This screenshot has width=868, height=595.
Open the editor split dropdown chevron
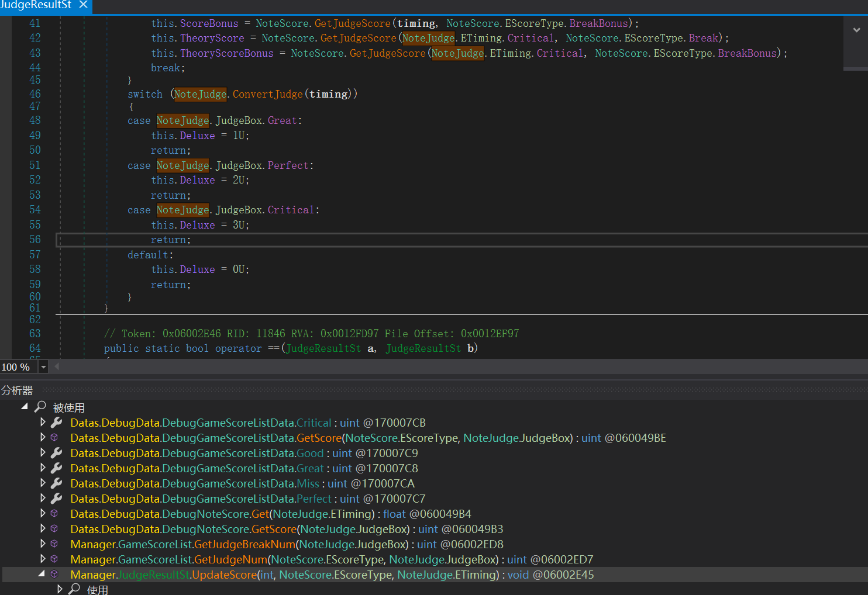click(x=856, y=30)
